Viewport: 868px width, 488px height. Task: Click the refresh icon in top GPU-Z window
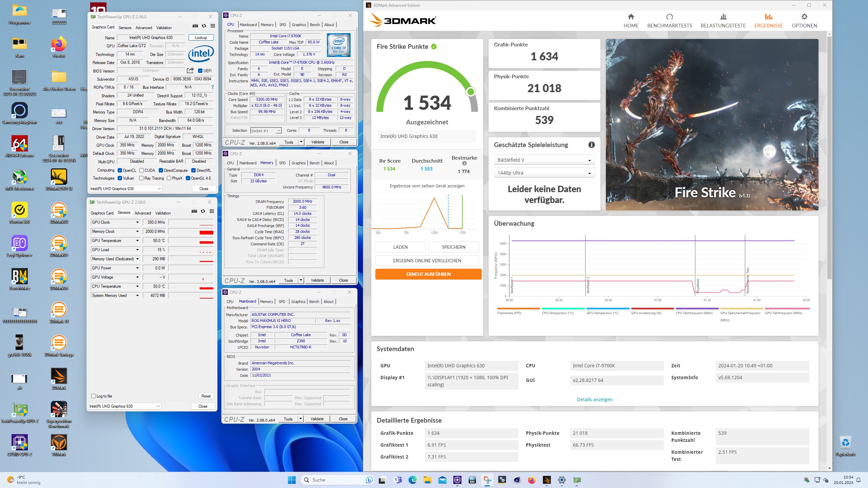pos(204,26)
